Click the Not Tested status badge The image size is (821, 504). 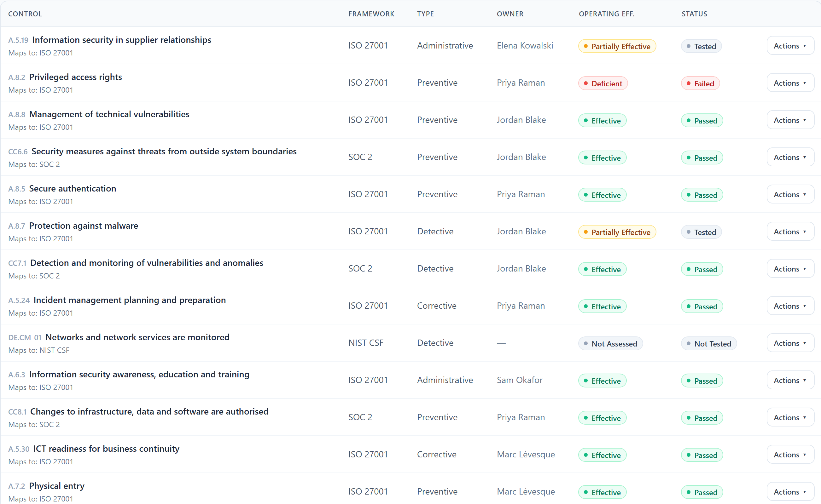(x=709, y=344)
